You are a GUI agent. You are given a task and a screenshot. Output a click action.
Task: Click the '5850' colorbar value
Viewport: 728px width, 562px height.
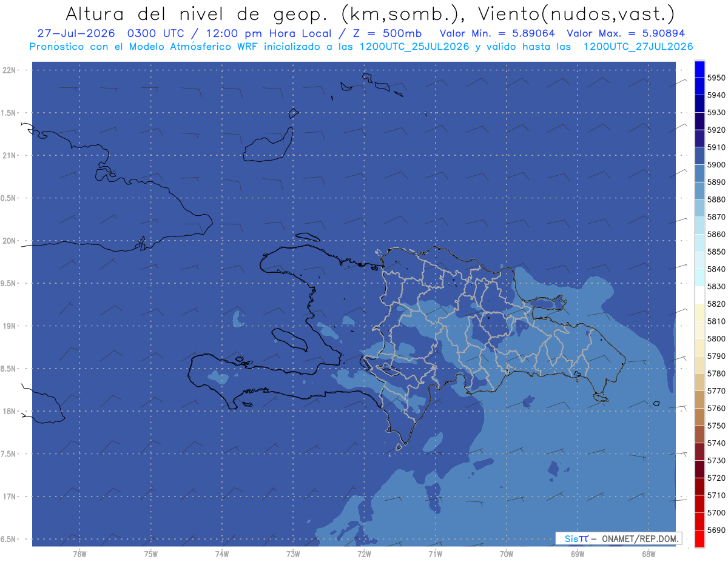(x=716, y=252)
